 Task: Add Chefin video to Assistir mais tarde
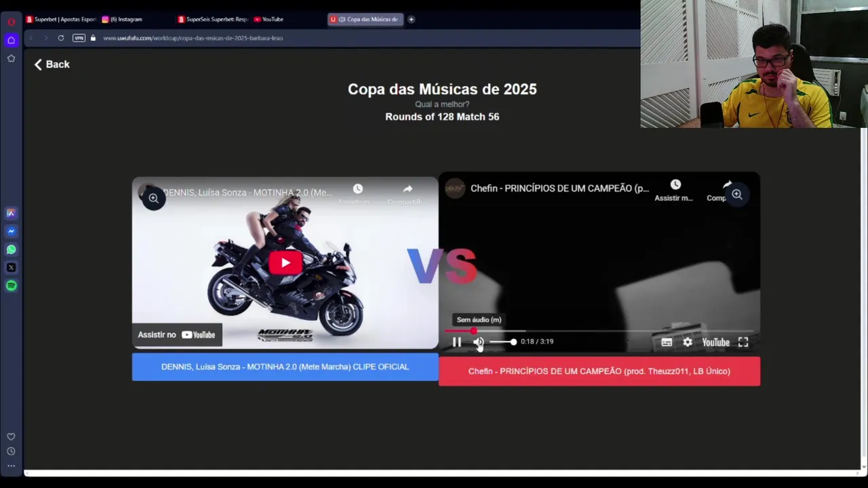coord(675,190)
